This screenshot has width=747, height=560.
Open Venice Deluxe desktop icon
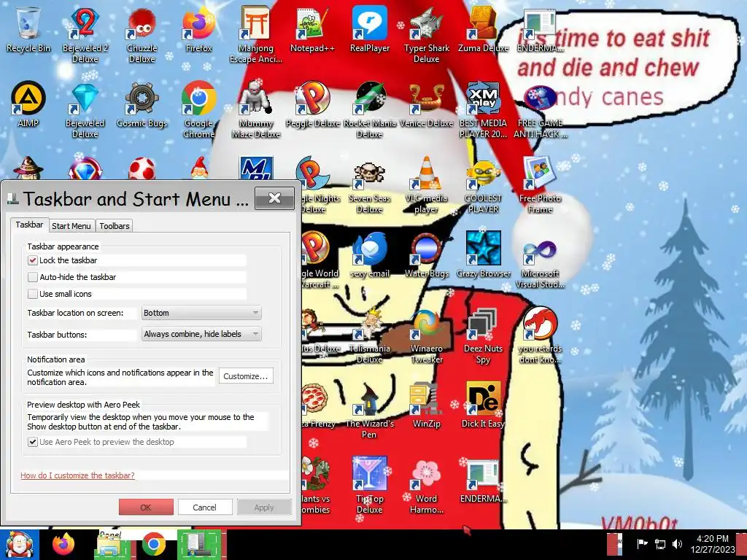click(426, 105)
